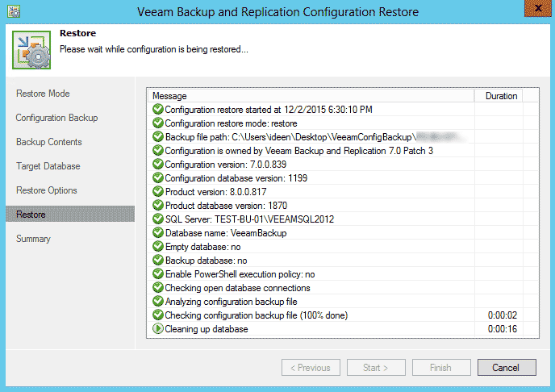
Task: Click the Duration column header
Action: pos(499,96)
